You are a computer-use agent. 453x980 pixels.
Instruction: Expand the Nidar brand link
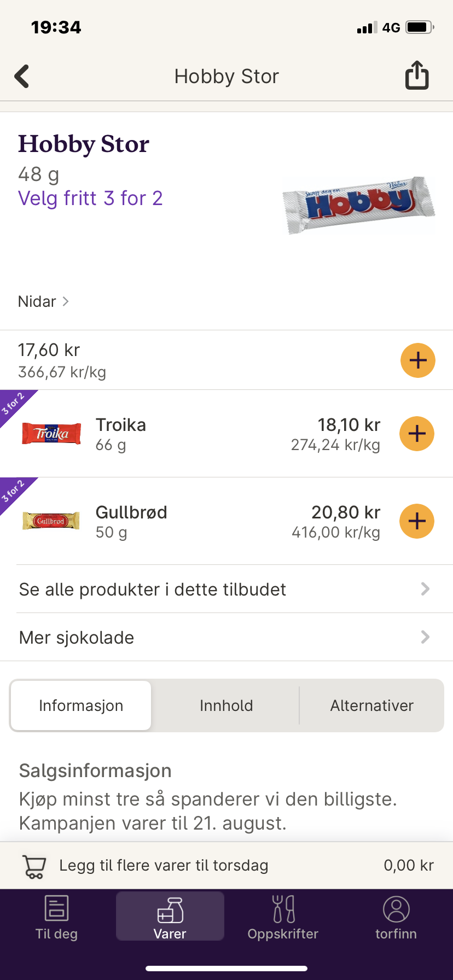(x=43, y=301)
